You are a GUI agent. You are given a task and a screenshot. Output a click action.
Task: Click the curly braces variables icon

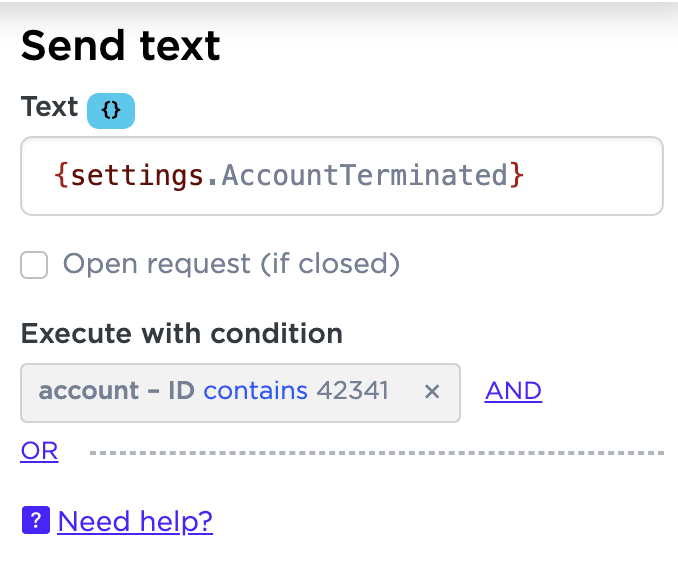coord(111,111)
